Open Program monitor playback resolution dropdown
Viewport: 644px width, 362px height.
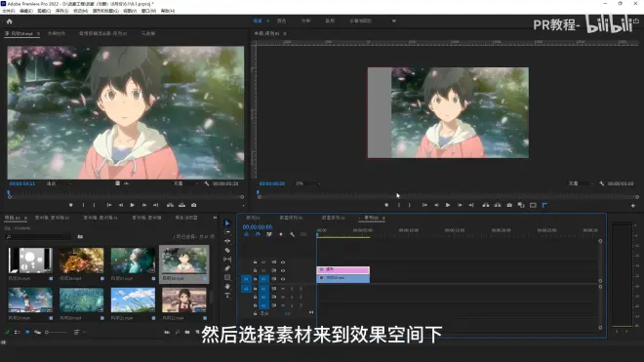[580, 183]
